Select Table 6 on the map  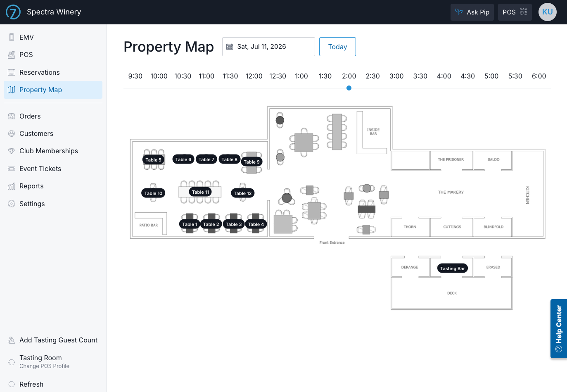[183, 159]
